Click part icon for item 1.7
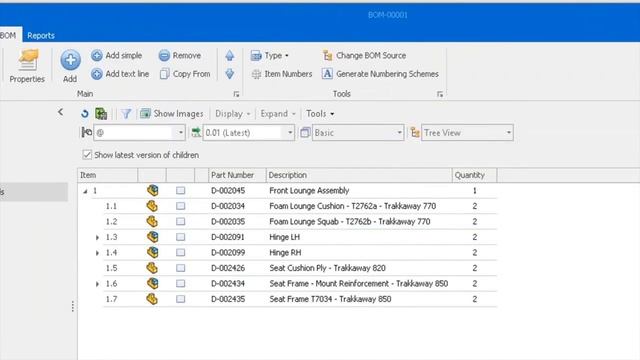 (152, 299)
